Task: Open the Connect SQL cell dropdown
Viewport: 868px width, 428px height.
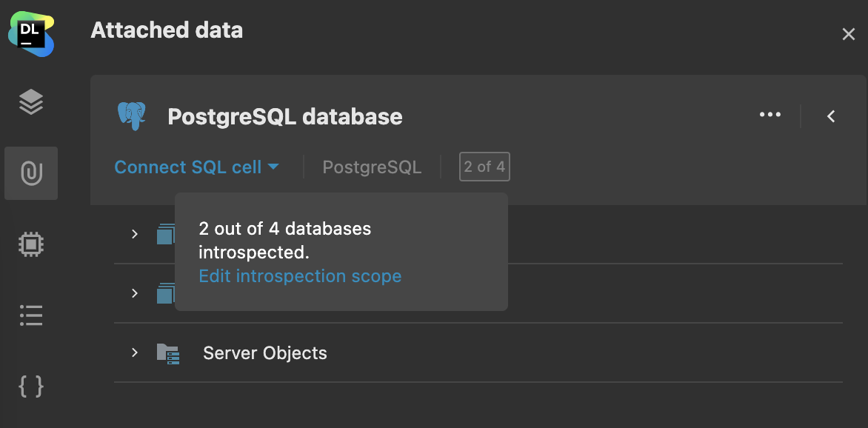Action: pos(196,167)
